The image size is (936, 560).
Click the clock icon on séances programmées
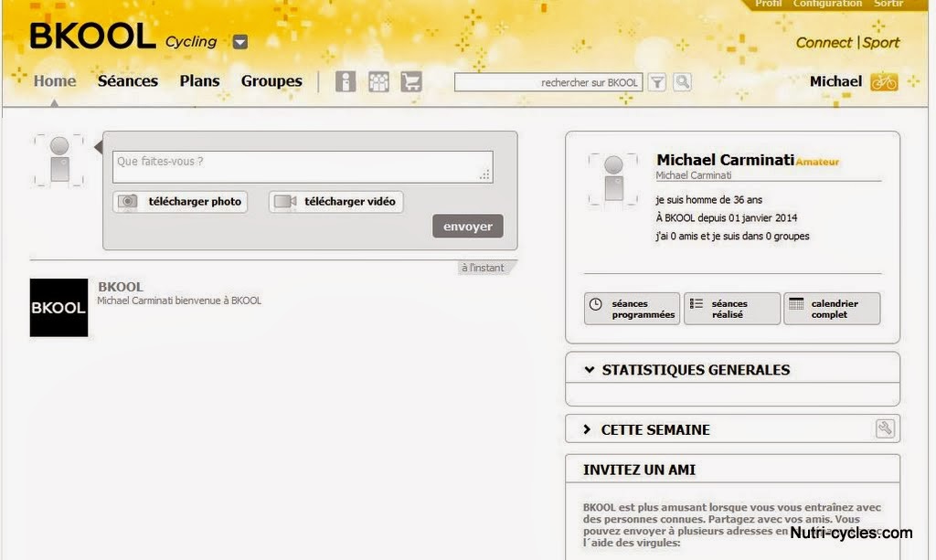click(x=596, y=304)
